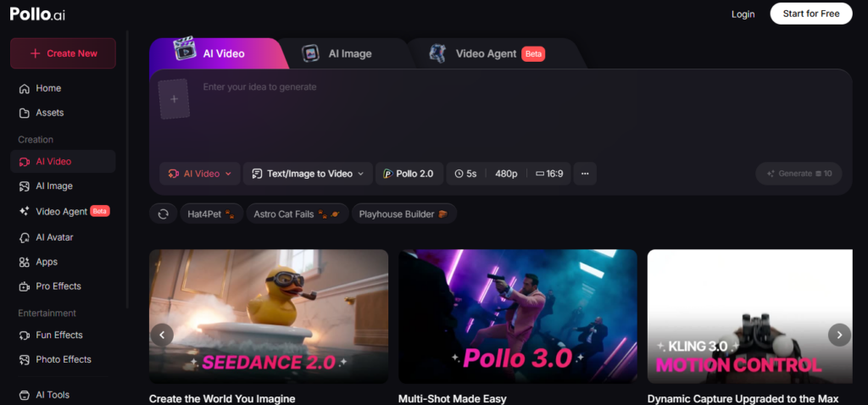868x405 pixels.
Task: Click the clapperboard icon on AI Video tab
Action: click(184, 48)
